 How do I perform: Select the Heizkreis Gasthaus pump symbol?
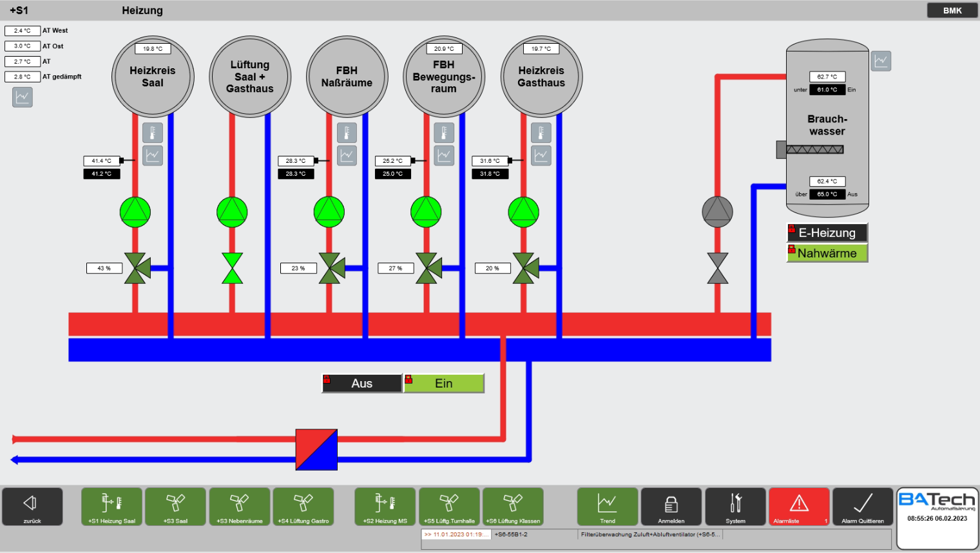click(524, 212)
